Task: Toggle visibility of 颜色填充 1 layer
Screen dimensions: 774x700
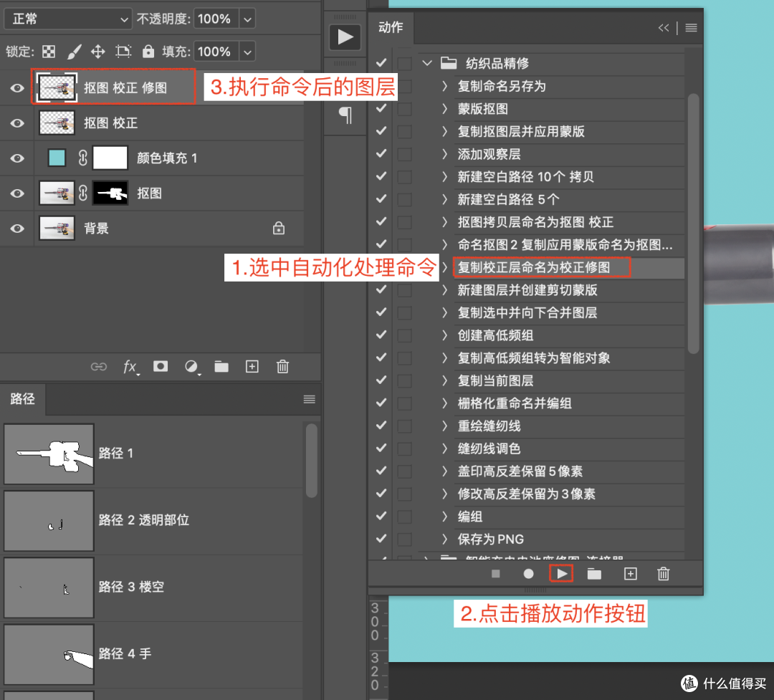Action: (x=17, y=158)
